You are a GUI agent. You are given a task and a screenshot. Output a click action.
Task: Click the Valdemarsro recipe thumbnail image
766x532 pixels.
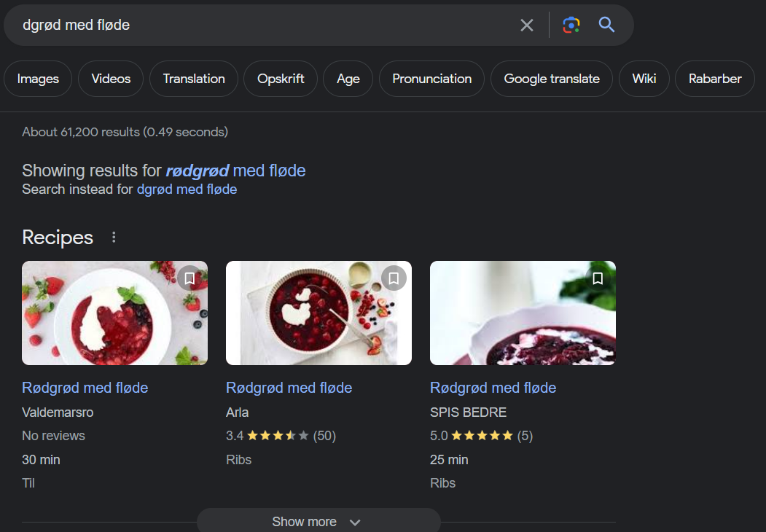point(115,313)
